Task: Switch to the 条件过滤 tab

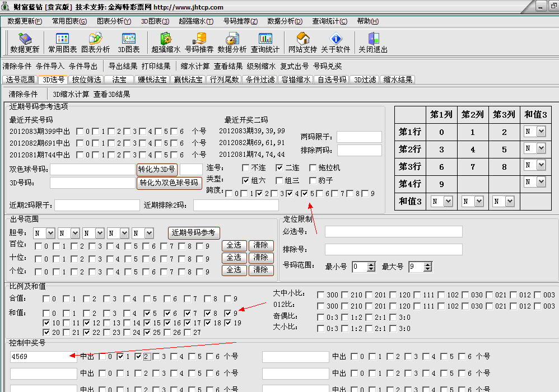Action: pyautogui.click(x=260, y=80)
